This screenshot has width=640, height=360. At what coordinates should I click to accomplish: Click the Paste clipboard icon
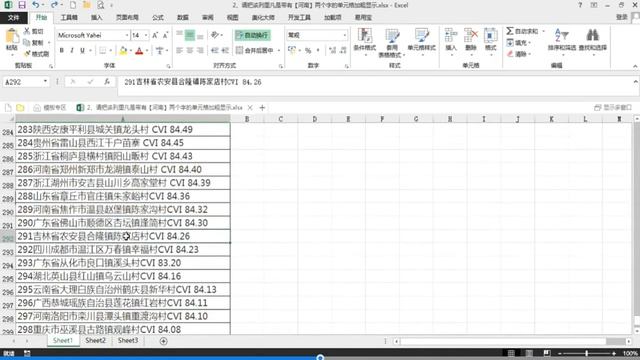(x=12, y=37)
